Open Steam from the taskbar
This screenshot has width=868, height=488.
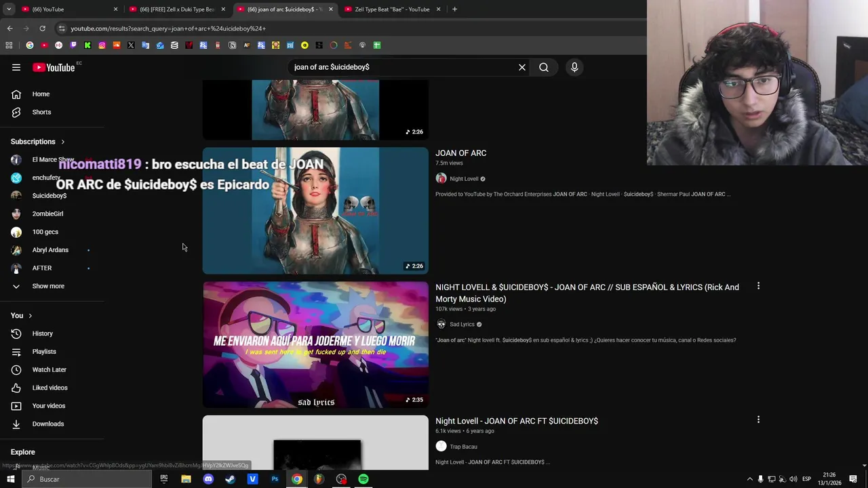230,479
